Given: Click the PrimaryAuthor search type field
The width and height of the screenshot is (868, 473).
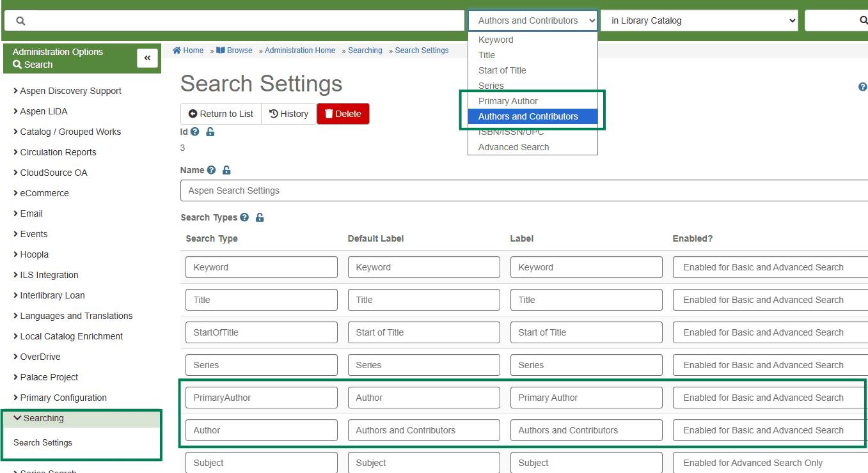Looking at the screenshot, I should 261,398.
